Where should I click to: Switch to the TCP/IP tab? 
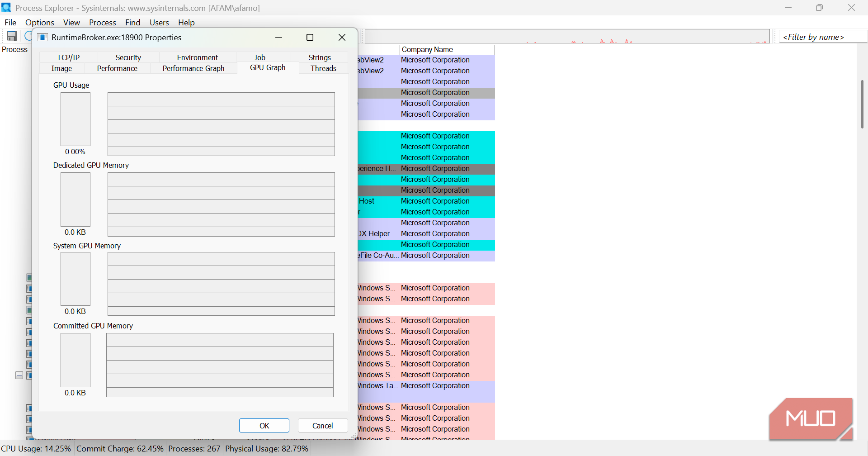(x=68, y=57)
